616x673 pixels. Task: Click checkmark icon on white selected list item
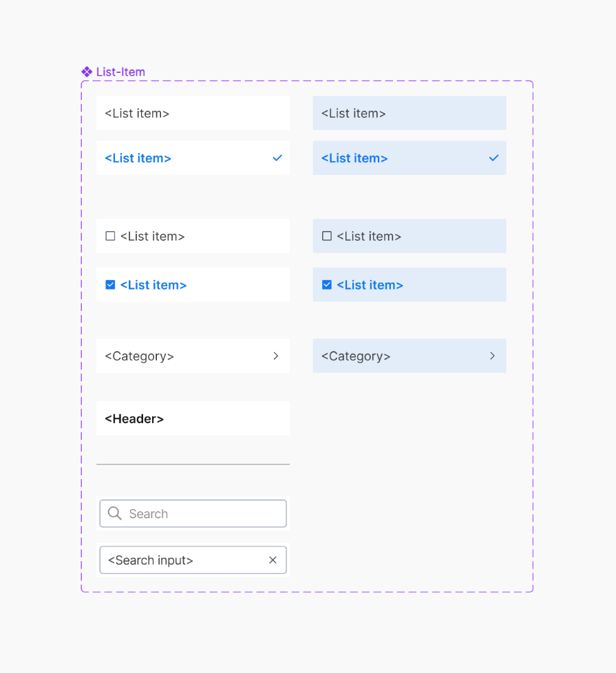[x=277, y=158]
